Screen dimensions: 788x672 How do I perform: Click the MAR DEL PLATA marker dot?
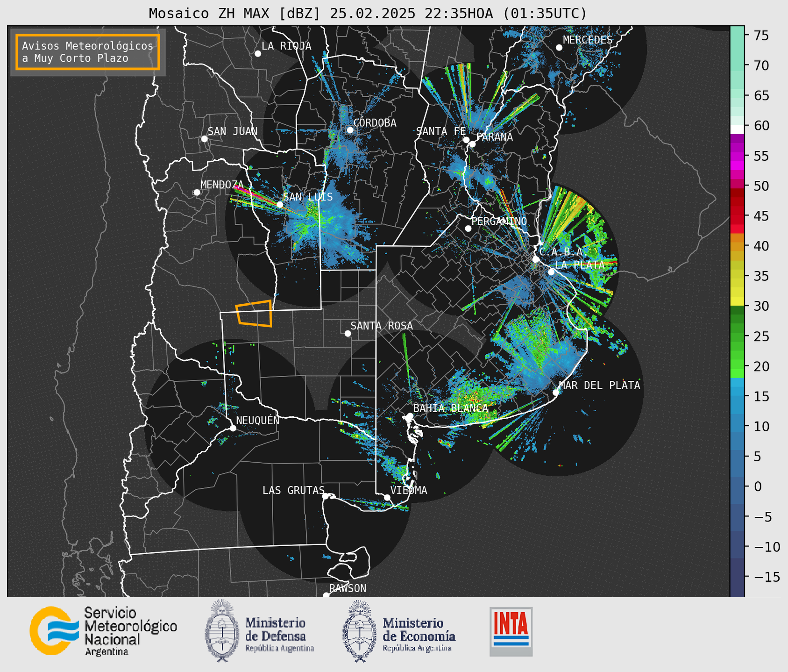[x=556, y=393]
